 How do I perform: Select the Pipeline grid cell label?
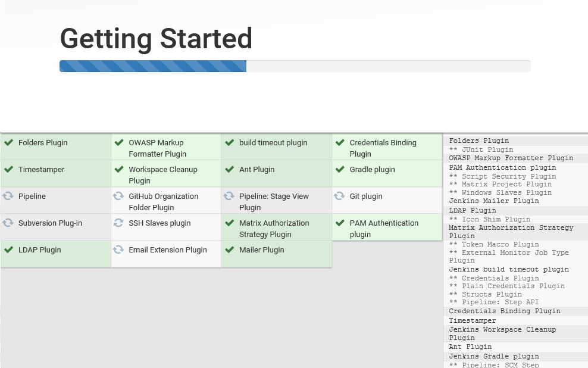coord(32,196)
